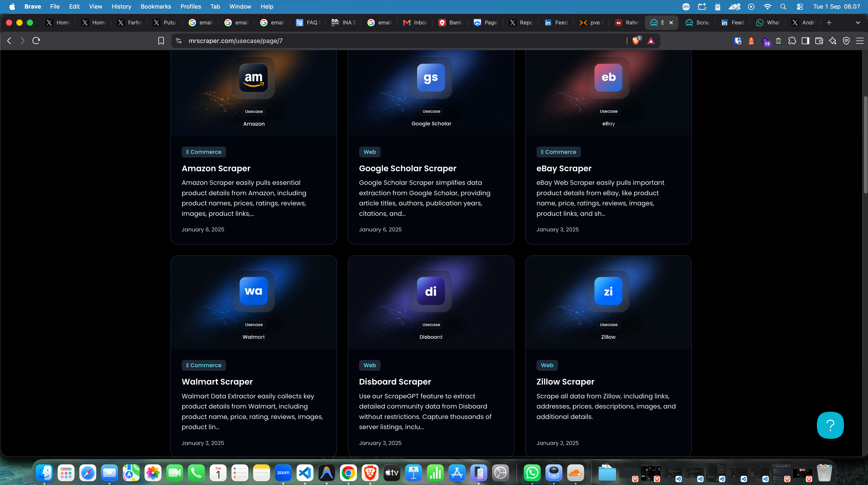This screenshot has width=868, height=485.
Task: Open the Brave VPN shield icon
Action: pos(846,41)
